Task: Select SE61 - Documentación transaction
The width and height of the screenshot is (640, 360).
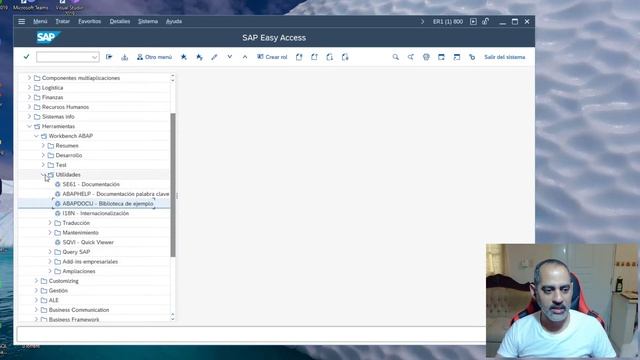Action: [91, 184]
